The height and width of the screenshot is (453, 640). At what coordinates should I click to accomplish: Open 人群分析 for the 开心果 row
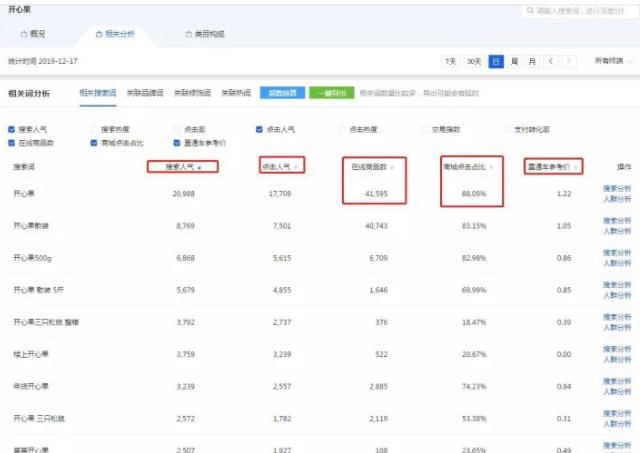point(617,199)
